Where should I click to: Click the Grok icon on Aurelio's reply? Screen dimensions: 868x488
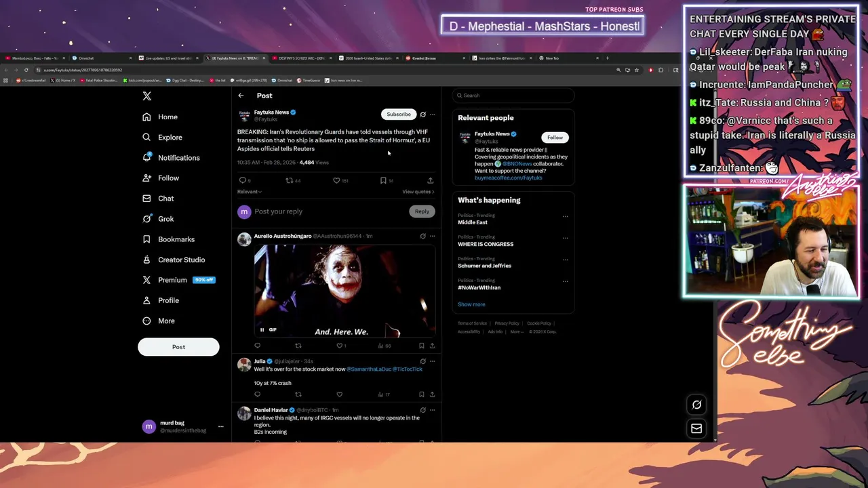[423, 236]
